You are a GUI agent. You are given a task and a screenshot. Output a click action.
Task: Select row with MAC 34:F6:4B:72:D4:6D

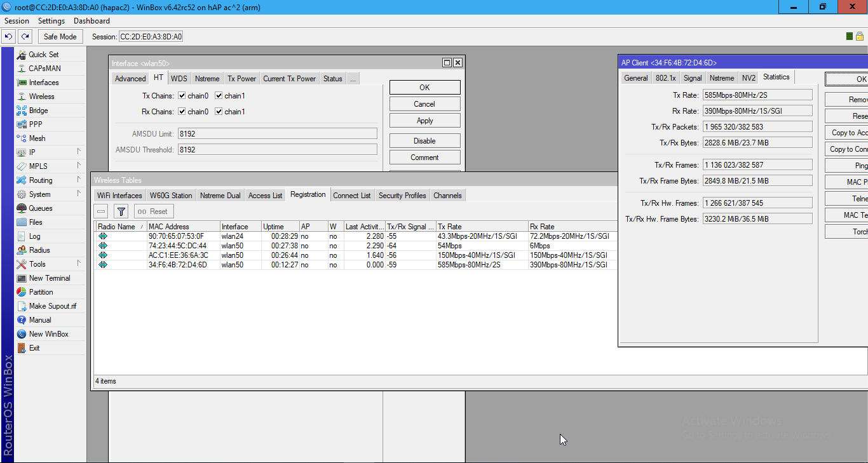(356, 265)
